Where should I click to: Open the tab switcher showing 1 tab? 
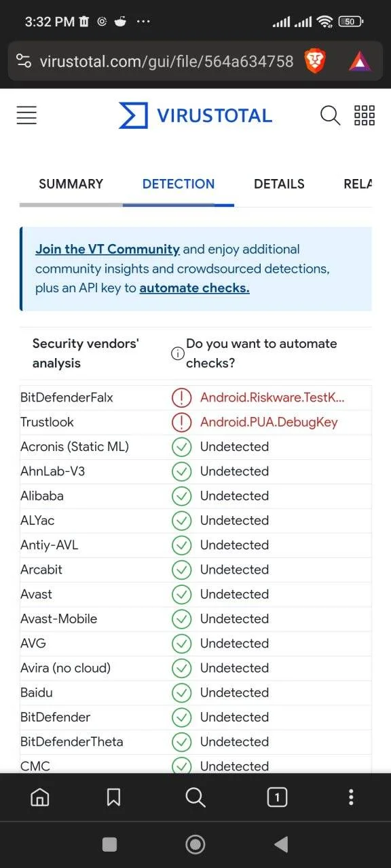click(277, 797)
